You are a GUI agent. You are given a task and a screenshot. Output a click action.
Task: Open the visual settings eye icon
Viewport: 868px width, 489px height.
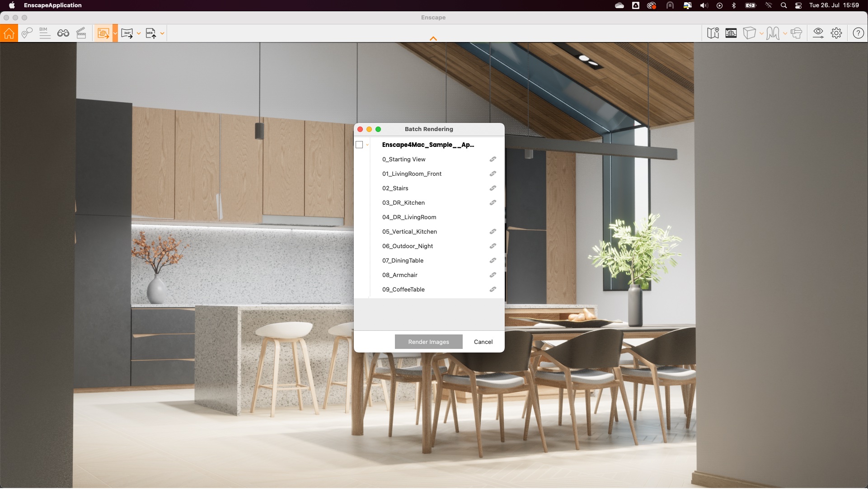(x=818, y=33)
